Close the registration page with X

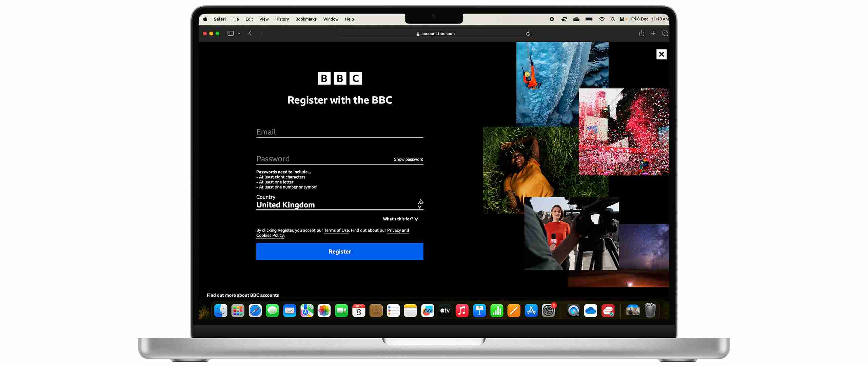point(662,54)
